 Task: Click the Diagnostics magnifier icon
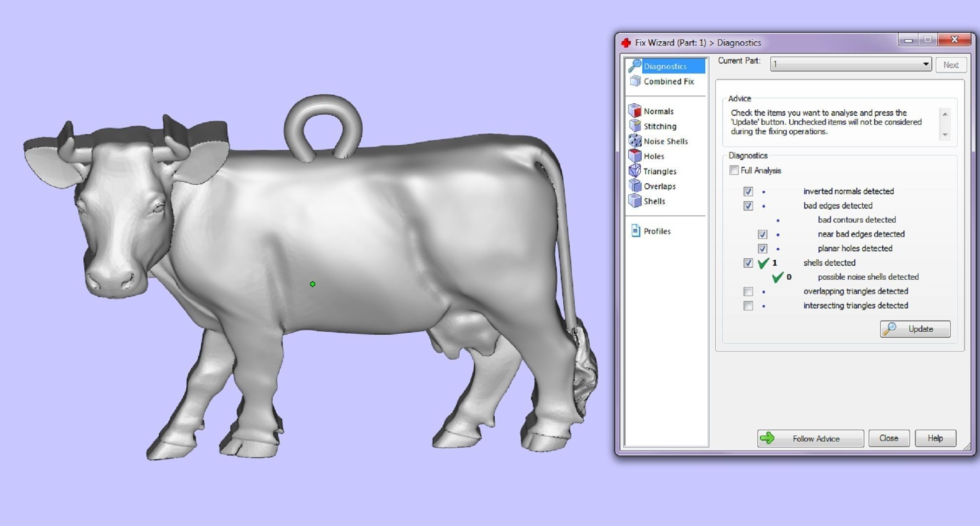pyautogui.click(x=635, y=66)
